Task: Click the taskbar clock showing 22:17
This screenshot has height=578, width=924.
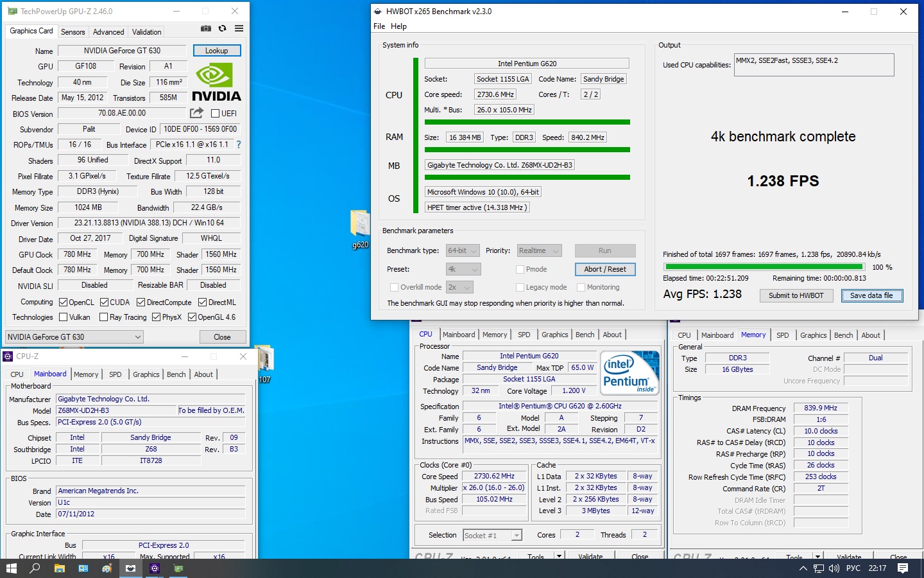Action: pos(877,568)
